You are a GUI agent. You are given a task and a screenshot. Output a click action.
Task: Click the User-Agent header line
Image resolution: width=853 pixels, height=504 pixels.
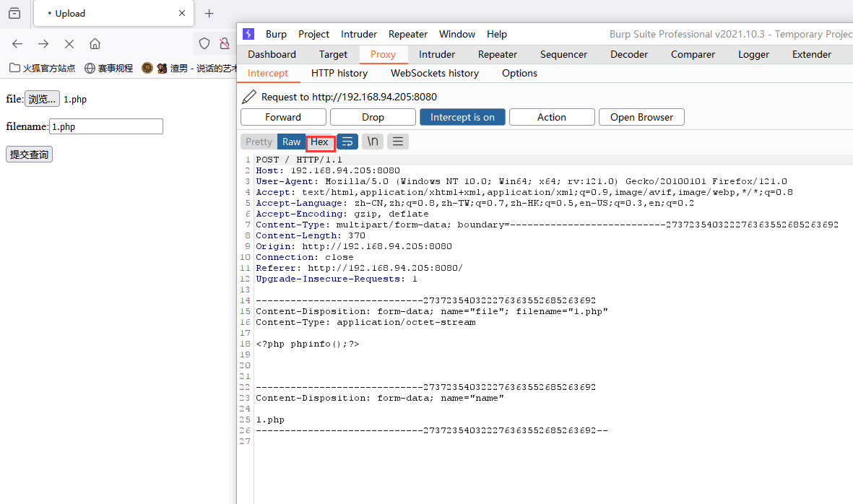[521, 181]
